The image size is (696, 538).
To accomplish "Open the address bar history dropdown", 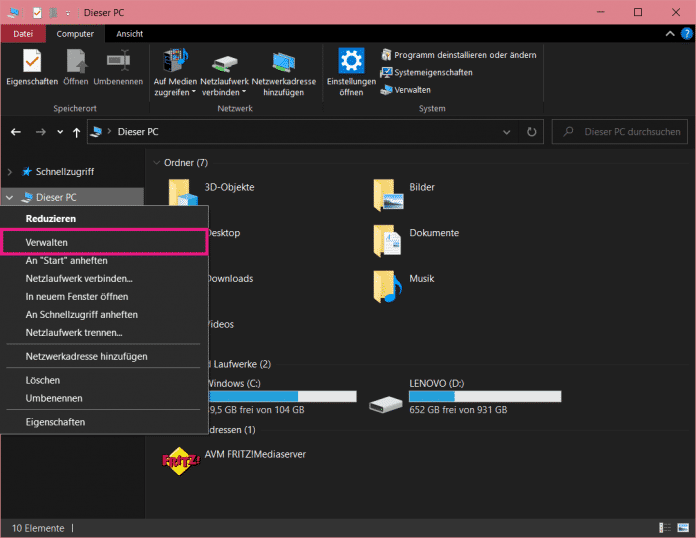I will pos(510,131).
